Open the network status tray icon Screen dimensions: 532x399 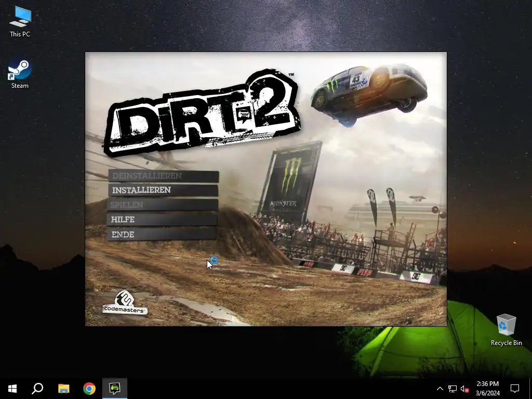(x=453, y=389)
